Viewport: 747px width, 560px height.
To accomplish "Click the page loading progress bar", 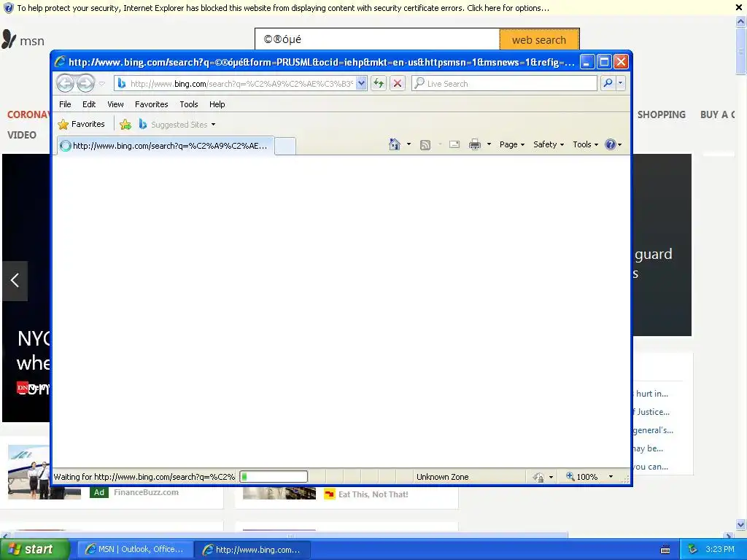I will pos(274,477).
